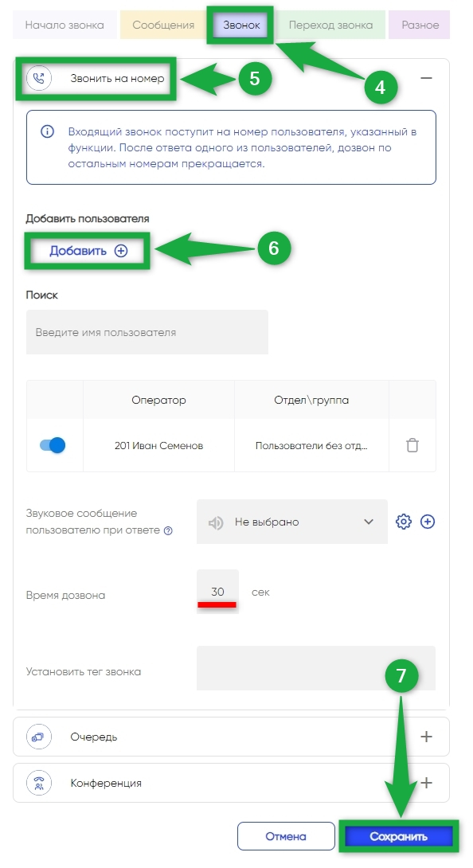Click speaker icon in Не выбрано field
This screenshot has width=473, height=868.
[x=216, y=522]
